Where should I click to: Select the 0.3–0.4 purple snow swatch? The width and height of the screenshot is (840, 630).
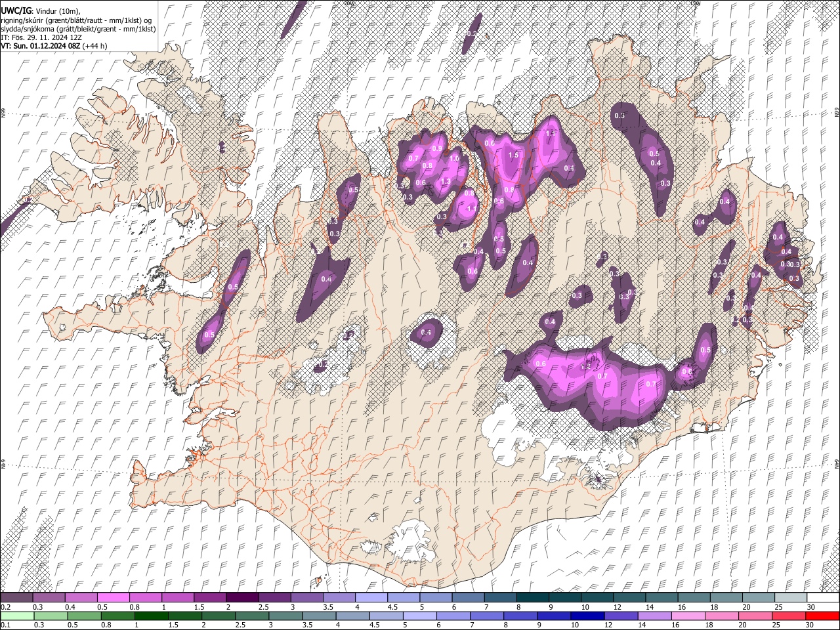click(x=49, y=598)
